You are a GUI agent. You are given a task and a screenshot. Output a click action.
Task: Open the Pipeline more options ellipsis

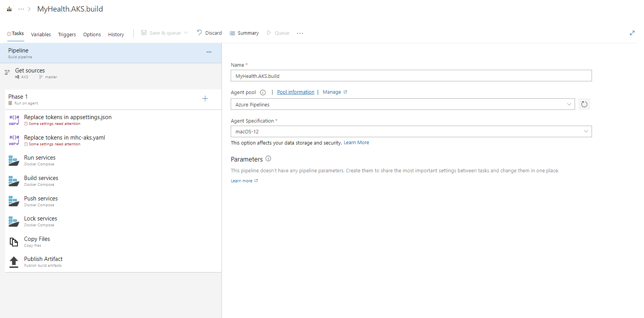209,52
